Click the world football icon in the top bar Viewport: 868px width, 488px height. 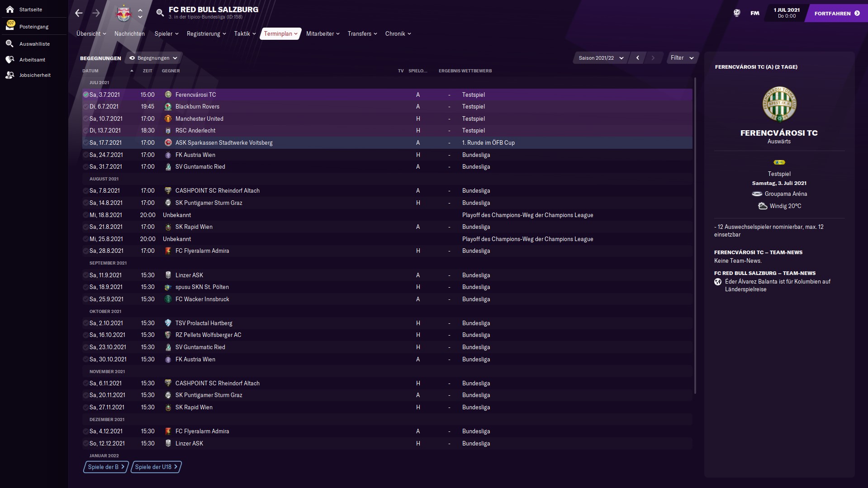(737, 13)
